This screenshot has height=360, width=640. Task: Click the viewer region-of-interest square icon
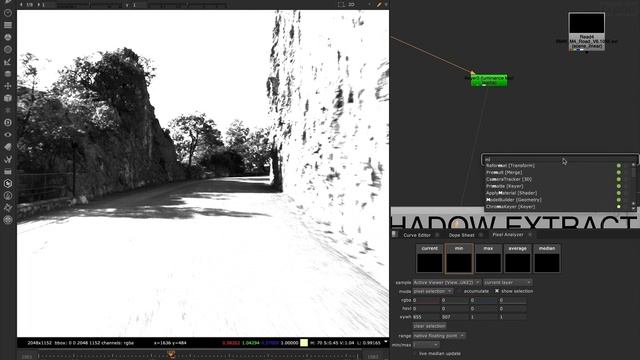tap(341, 4)
